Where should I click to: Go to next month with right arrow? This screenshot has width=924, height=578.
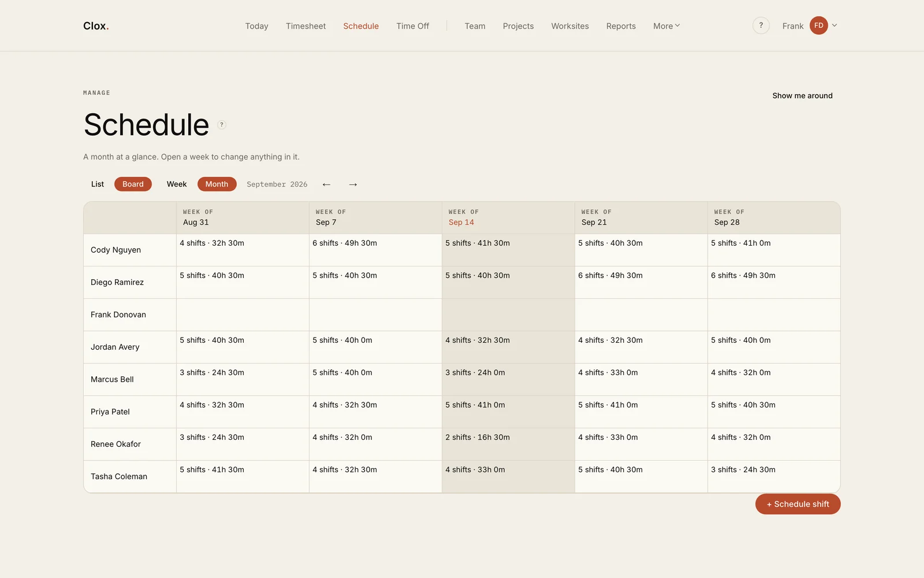click(x=353, y=184)
